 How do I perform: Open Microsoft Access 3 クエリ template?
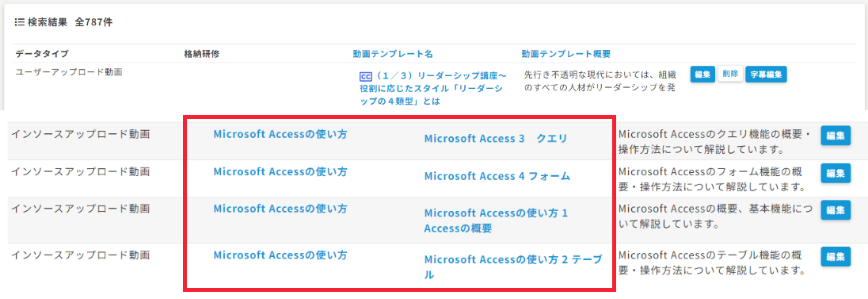[x=496, y=139]
